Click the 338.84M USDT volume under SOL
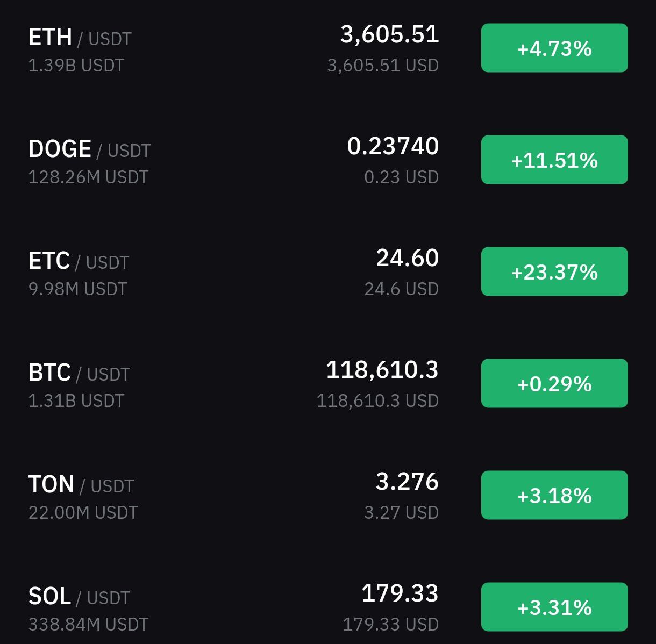This screenshot has height=644, width=656. [x=88, y=625]
